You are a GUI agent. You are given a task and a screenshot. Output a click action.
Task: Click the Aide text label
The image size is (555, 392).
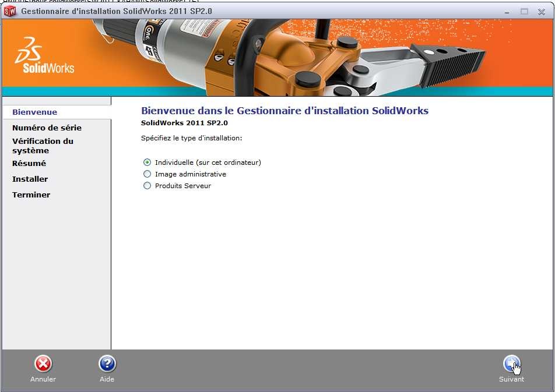107,379
